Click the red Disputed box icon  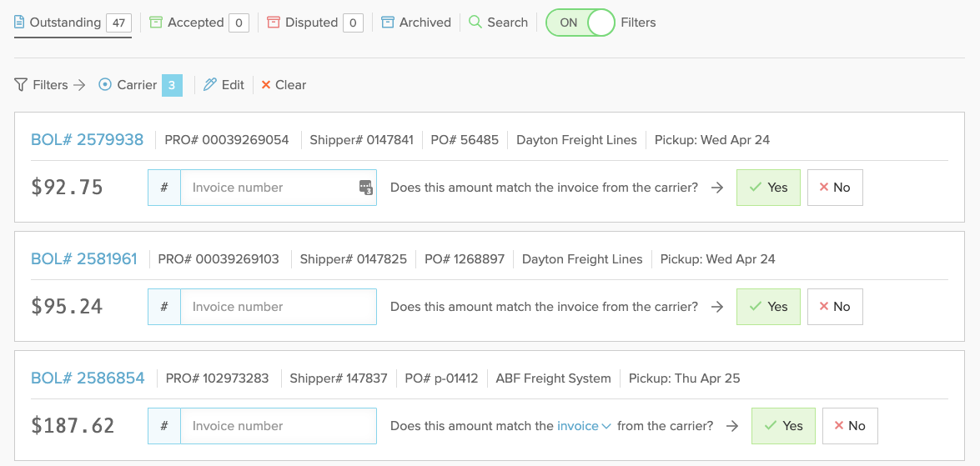tap(273, 23)
